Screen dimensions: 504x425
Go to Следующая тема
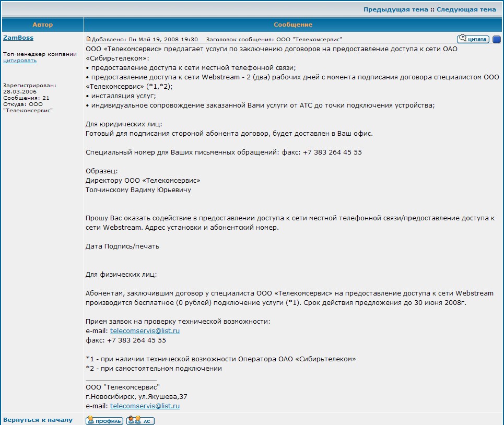point(466,9)
